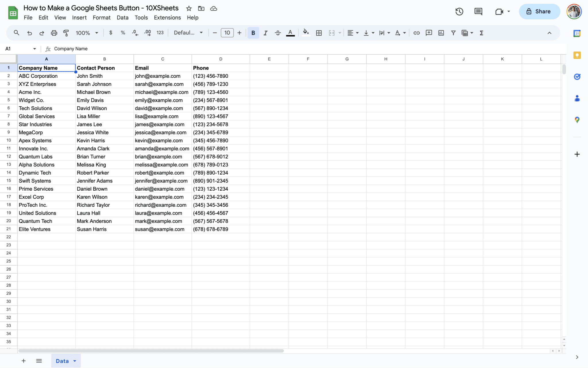Click the functions sigma icon
588x368 pixels.
click(x=481, y=33)
